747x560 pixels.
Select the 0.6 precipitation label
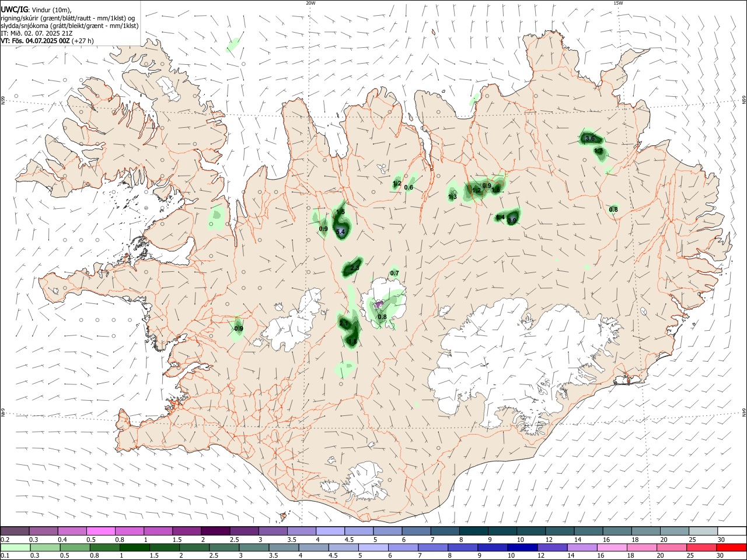point(409,187)
